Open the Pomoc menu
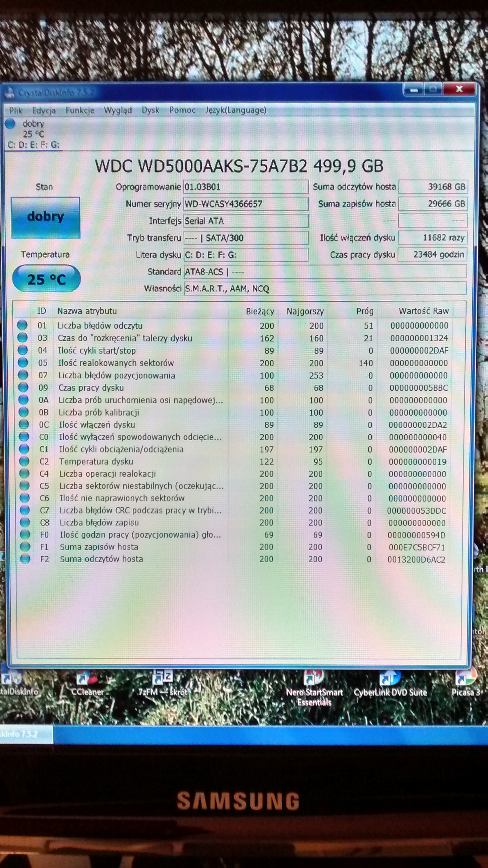The height and width of the screenshot is (868, 488). [182, 110]
